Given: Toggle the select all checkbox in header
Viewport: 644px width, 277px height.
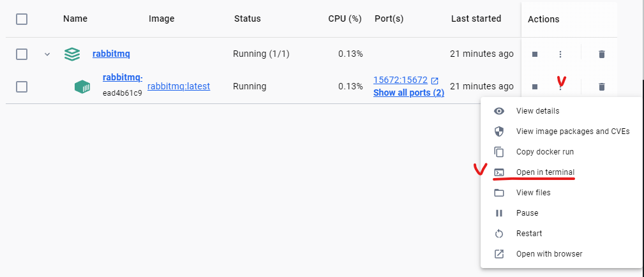Looking at the screenshot, I should coord(22,19).
